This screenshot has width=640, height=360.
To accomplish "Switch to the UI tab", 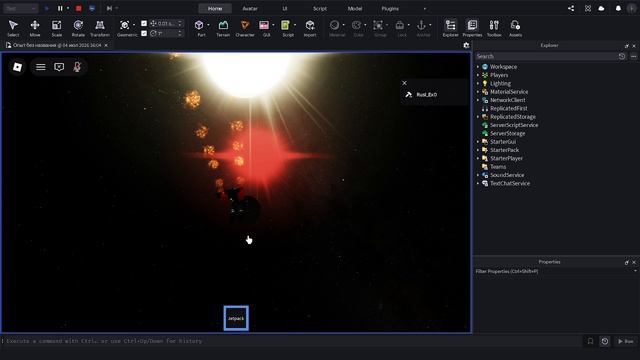I will (x=284, y=8).
